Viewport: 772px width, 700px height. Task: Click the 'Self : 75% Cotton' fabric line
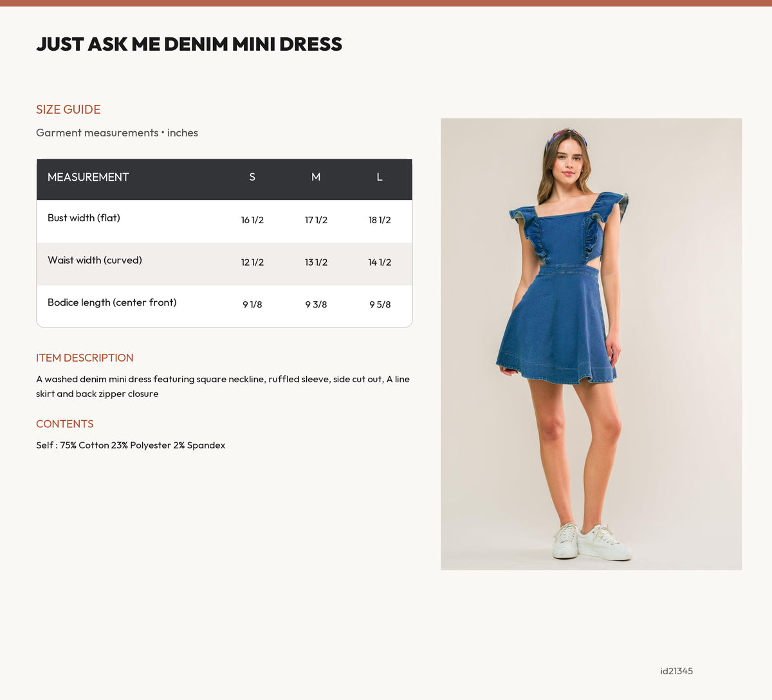pos(131,445)
